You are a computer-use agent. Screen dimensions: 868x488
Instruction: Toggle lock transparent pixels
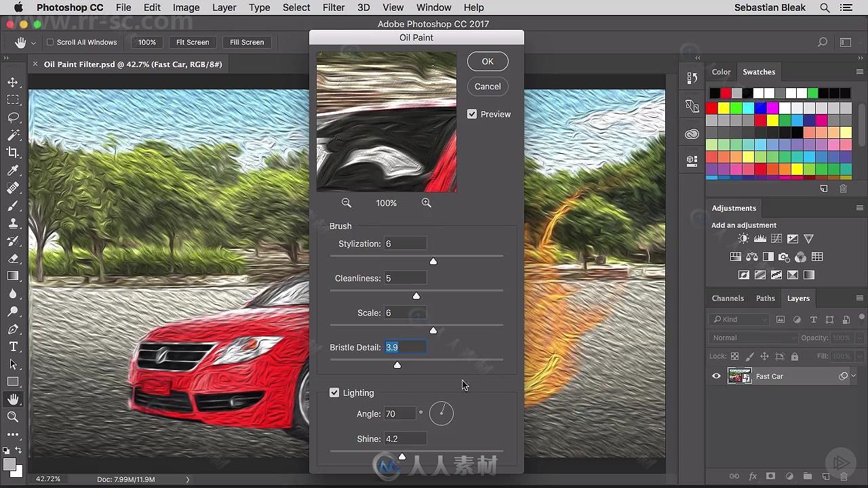click(x=734, y=356)
